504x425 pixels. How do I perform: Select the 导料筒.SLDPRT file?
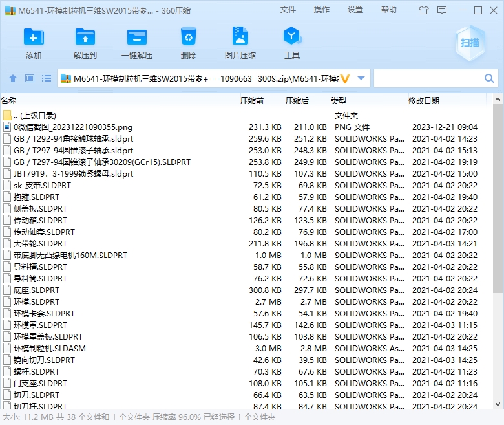click(246, 278)
